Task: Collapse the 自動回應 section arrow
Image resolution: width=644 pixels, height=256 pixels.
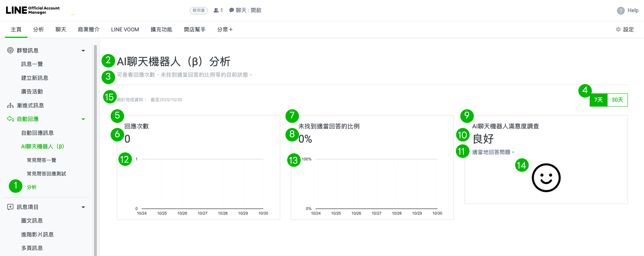Action: (83, 119)
